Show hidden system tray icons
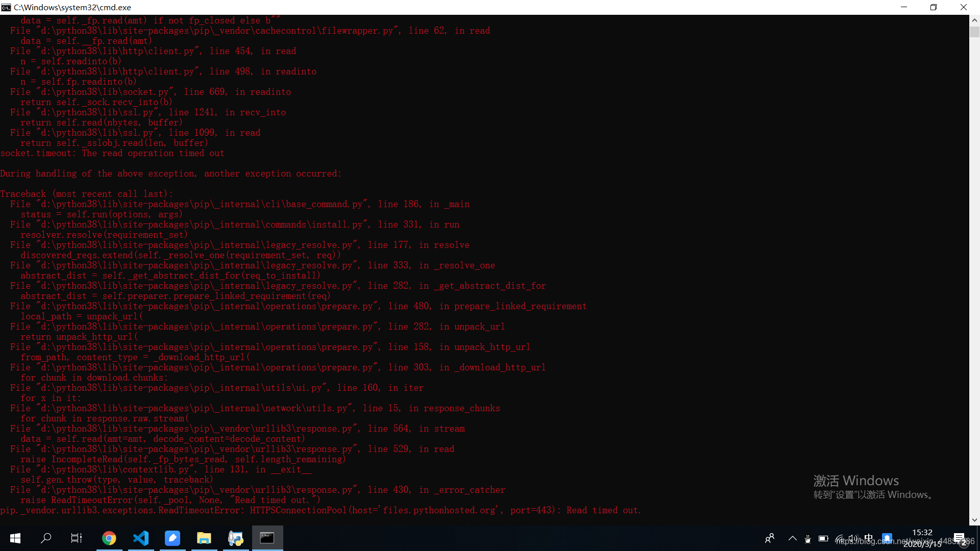 [x=792, y=538]
